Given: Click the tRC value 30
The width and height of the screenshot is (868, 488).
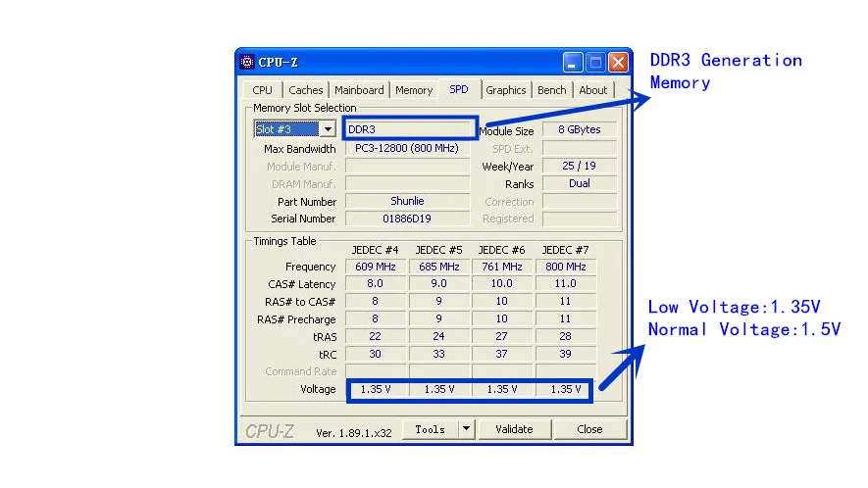Looking at the screenshot, I should 376,354.
